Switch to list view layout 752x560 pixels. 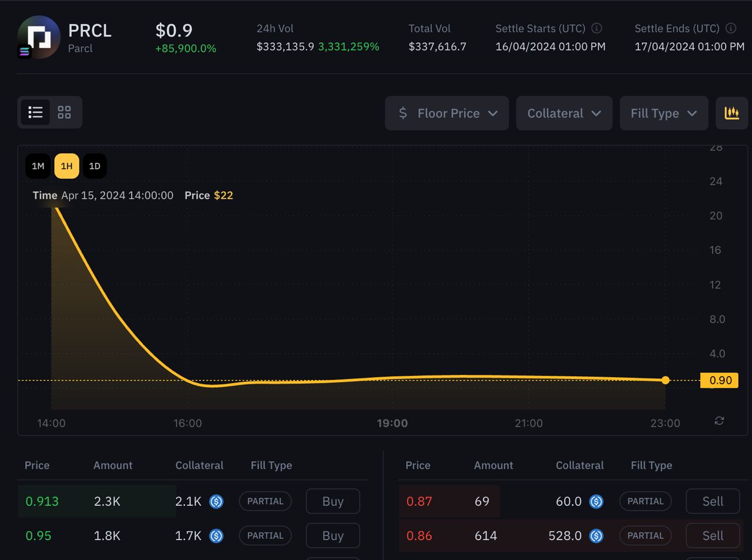tap(35, 112)
